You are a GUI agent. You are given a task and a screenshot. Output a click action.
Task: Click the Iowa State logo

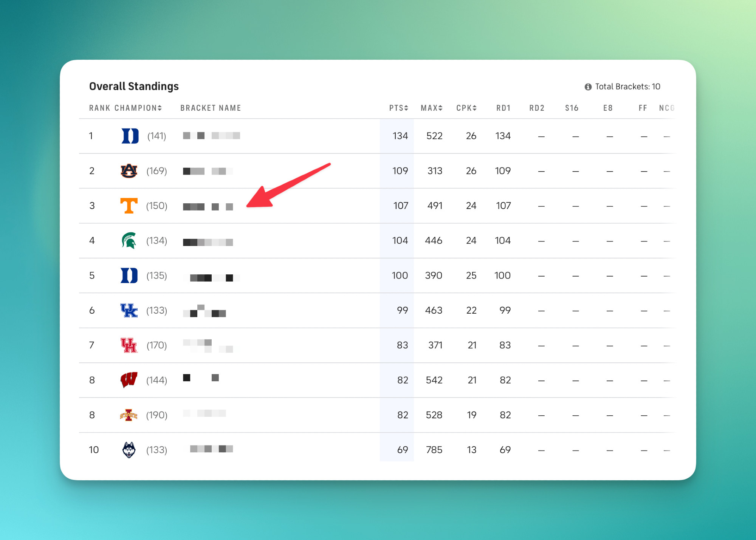click(x=129, y=415)
